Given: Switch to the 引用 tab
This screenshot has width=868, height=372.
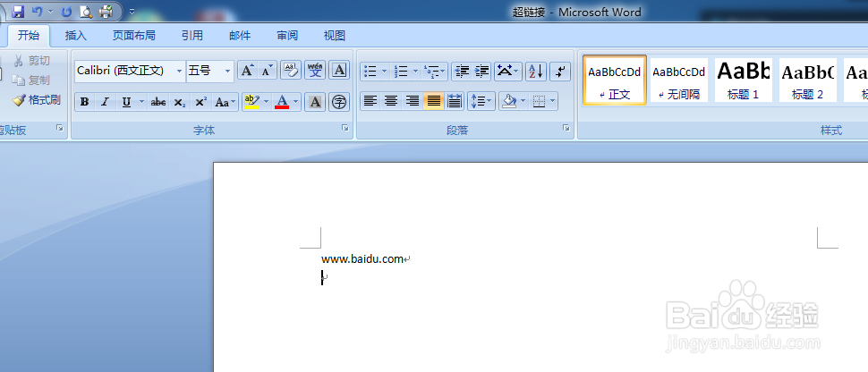Looking at the screenshot, I should click(x=192, y=36).
